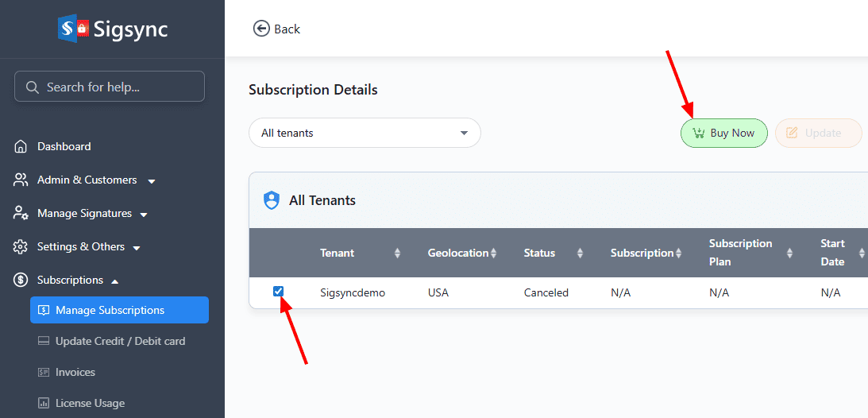Sort table by Tenant column

(x=397, y=253)
